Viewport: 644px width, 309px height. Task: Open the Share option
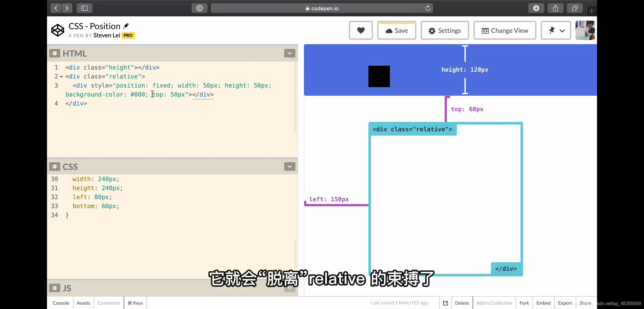[x=585, y=303]
